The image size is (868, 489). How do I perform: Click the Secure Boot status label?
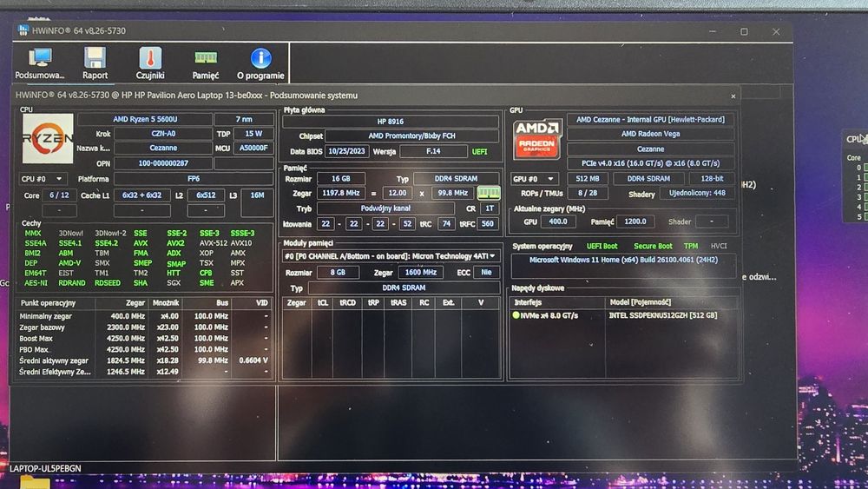click(x=653, y=246)
